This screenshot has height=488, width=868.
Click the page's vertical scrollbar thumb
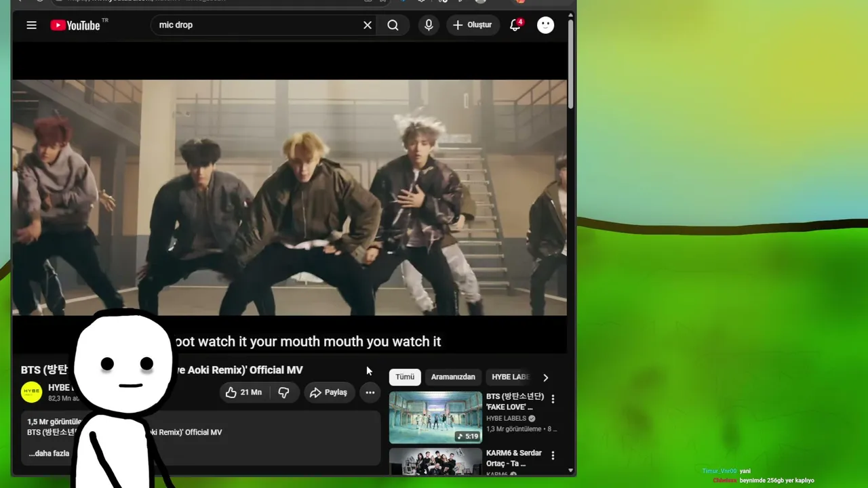point(571,64)
